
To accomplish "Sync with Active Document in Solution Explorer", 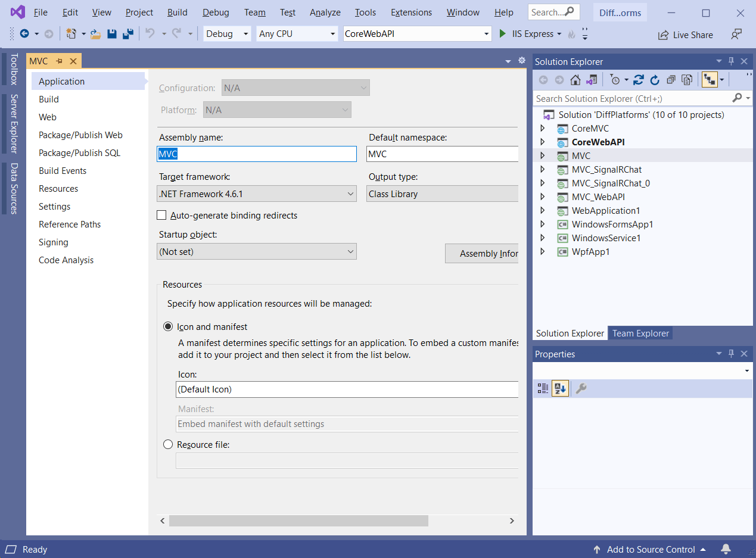I will [638, 80].
